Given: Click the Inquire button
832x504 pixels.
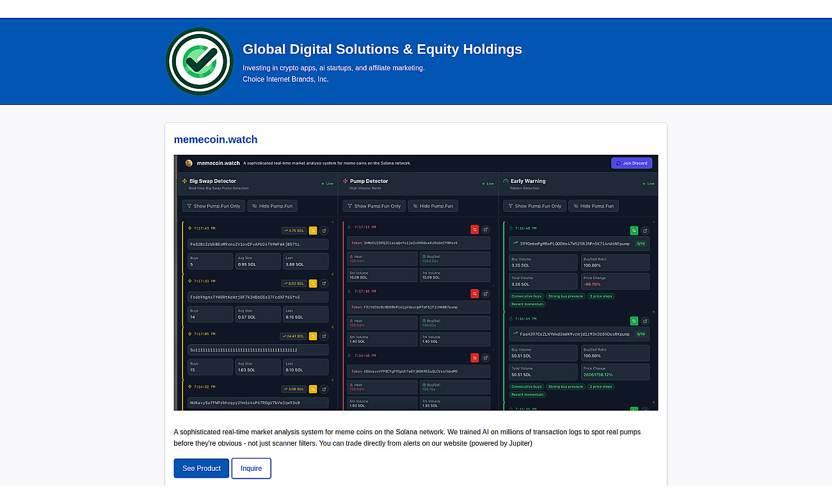Looking at the screenshot, I should (x=252, y=468).
